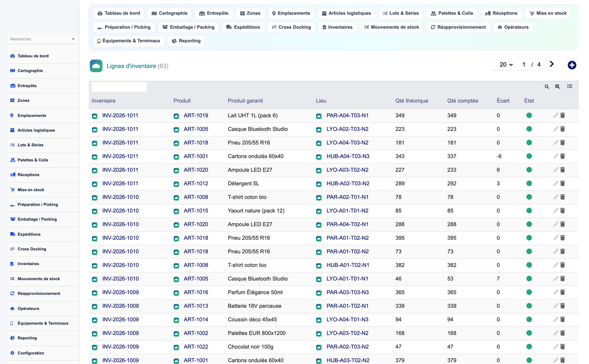
Task: Open product link ART-1019
Action: pyautogui.click(x=196, y=116)
